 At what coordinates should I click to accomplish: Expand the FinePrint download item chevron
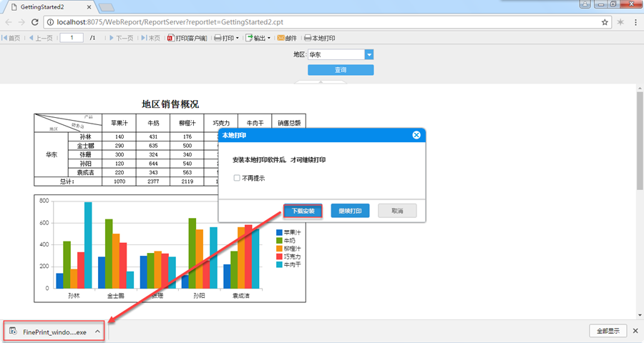(97, 332)
